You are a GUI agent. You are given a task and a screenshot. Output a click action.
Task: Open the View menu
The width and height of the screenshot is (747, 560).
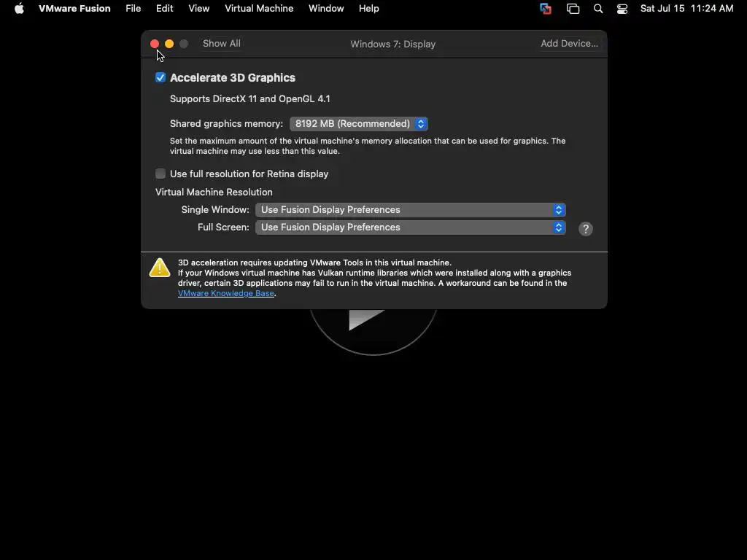click(x=198, y=9)
